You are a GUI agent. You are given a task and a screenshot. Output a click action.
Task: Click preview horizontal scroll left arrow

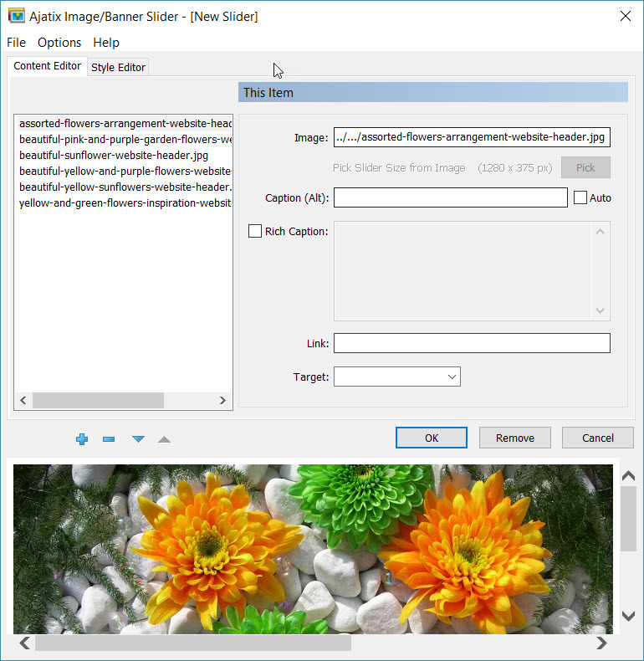25,643
